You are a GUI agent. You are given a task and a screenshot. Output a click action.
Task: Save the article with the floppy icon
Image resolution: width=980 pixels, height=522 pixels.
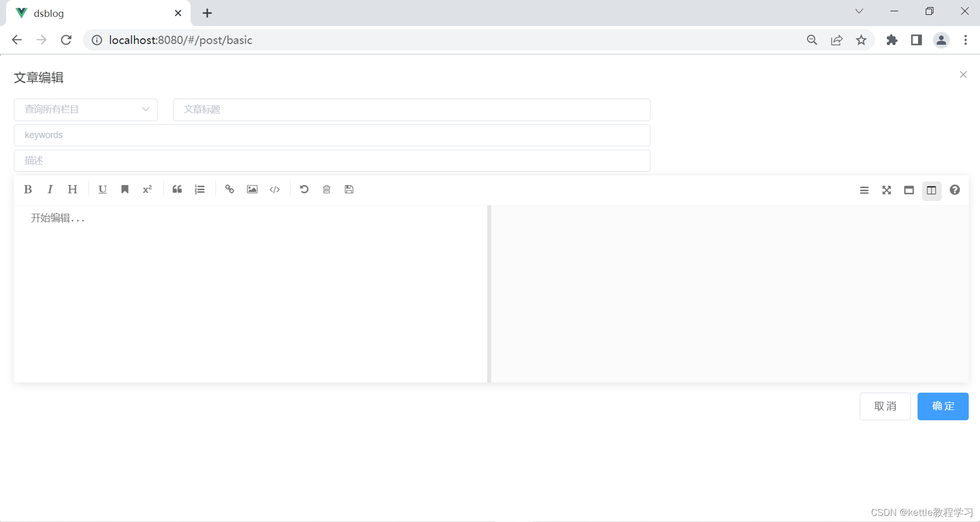[349, 190]
